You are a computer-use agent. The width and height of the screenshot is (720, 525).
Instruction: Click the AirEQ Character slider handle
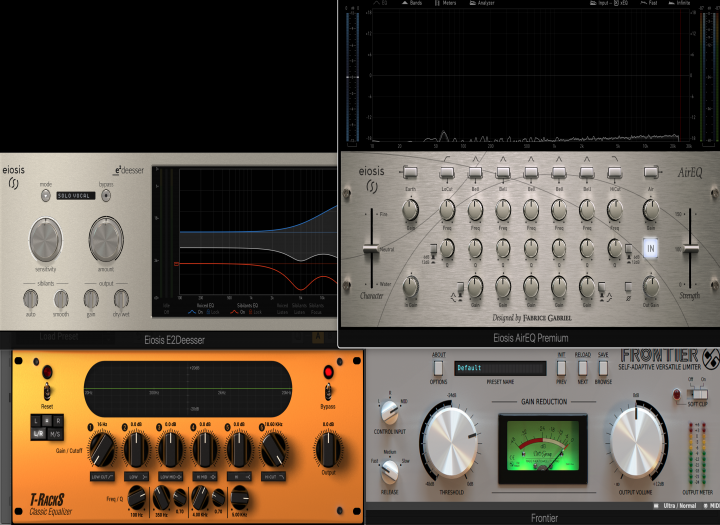[x=371, y=249]
